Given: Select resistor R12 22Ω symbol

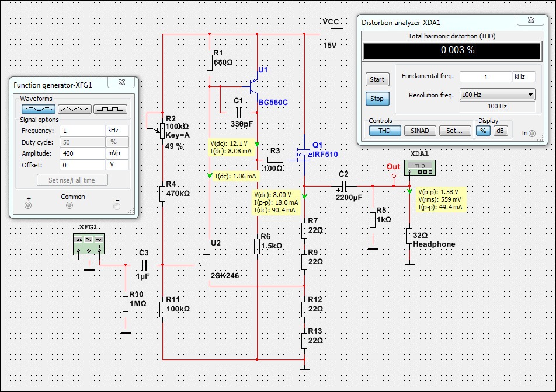Looking at the screenshot, I should (x=304, y=309).
